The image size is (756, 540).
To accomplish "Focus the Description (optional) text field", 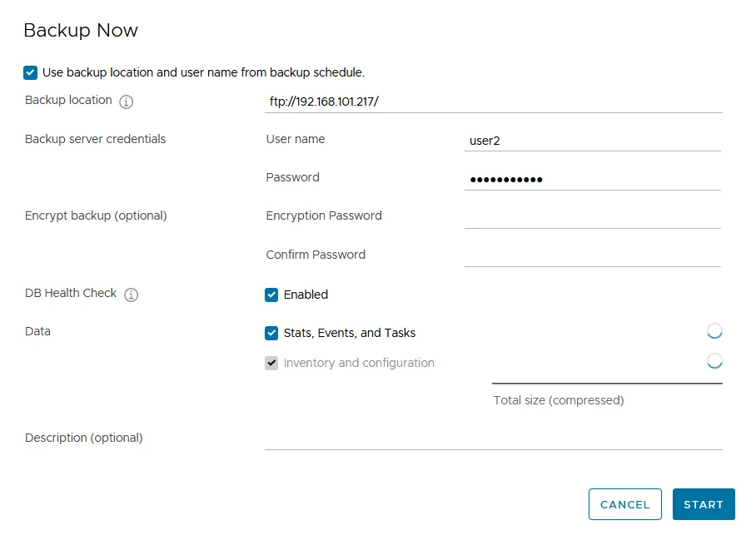I will (493, 438).
